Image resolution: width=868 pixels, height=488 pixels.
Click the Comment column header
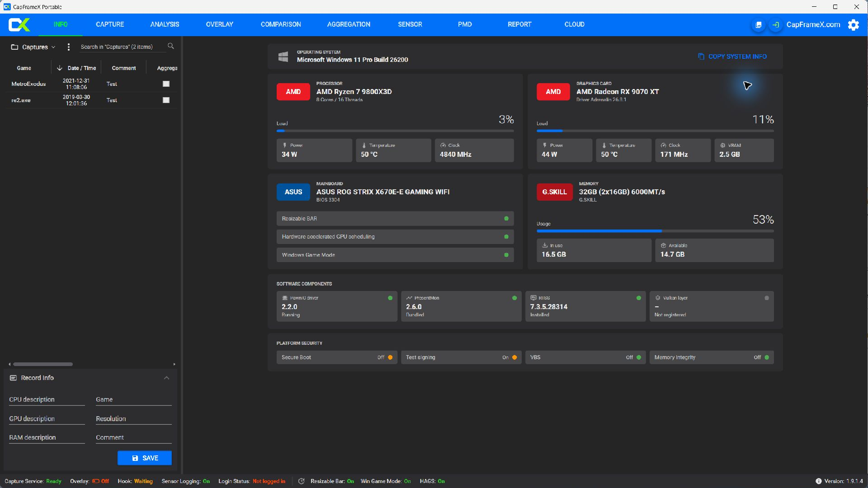[x=123, y=68]
